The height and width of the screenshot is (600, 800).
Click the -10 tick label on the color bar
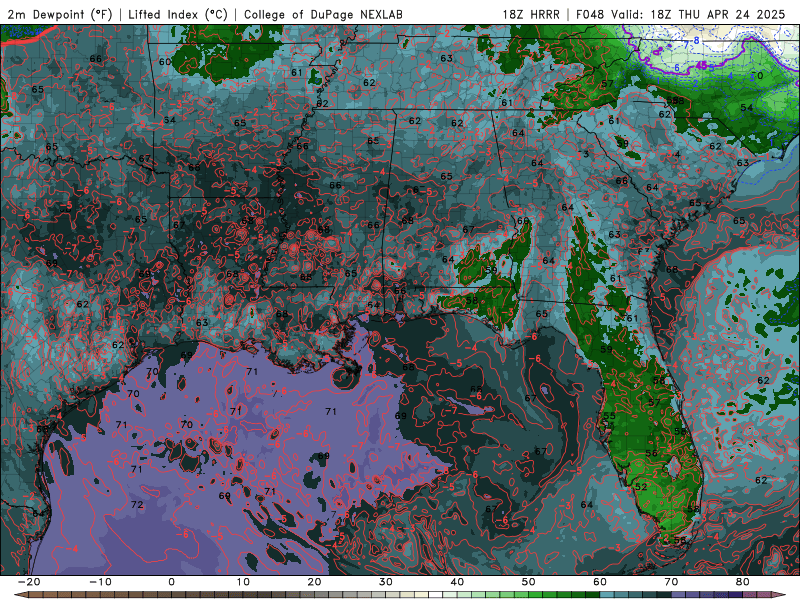coord(100,582)
